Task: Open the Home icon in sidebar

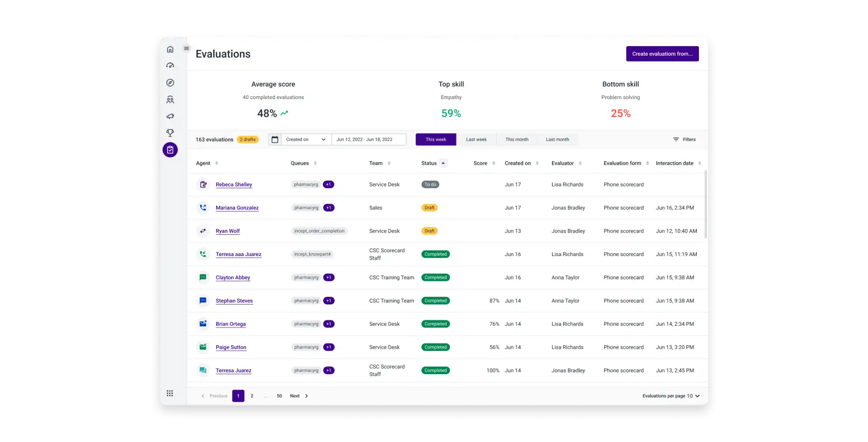Action: click(x=170, y=49)
